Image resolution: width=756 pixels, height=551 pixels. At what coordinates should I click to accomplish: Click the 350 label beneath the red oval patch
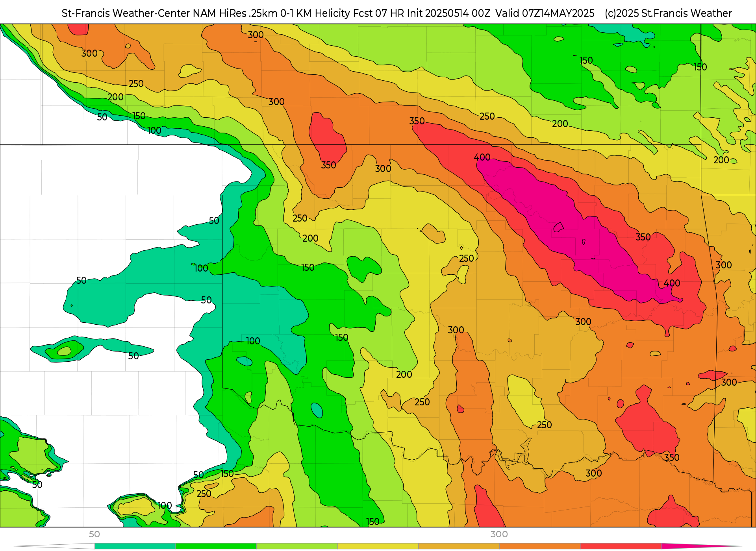click(x=328, y=165)
